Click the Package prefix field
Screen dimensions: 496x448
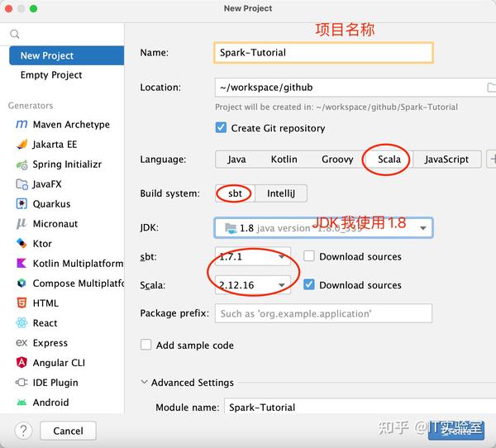point(323,313)
